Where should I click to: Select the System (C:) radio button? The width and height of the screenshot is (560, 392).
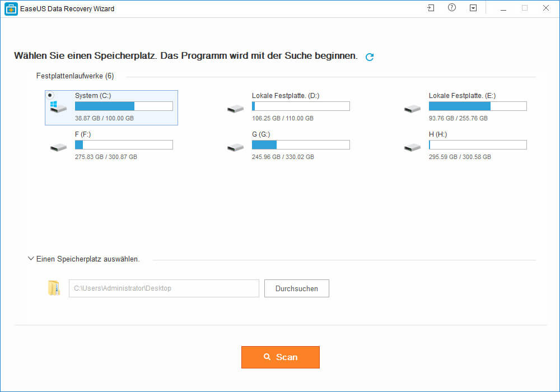click(x=50, y=95)
